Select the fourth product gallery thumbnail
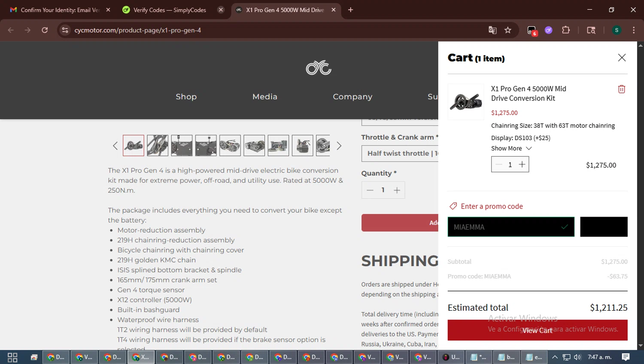 tap(206, 145)
